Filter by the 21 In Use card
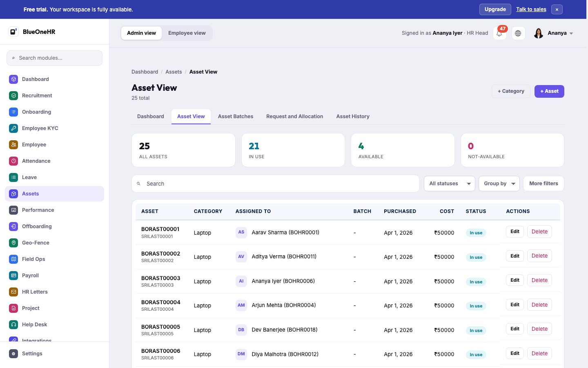This screenshot has width=588, height=368. pos(293,150)
